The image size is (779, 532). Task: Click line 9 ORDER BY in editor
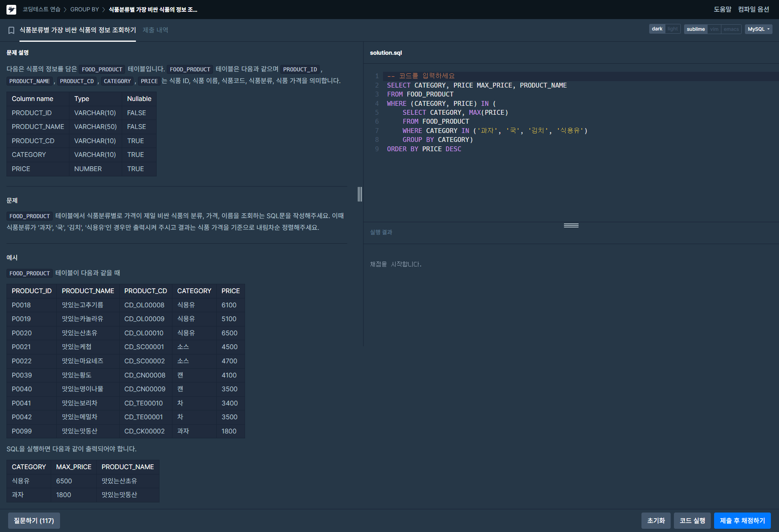pos(402,149)
